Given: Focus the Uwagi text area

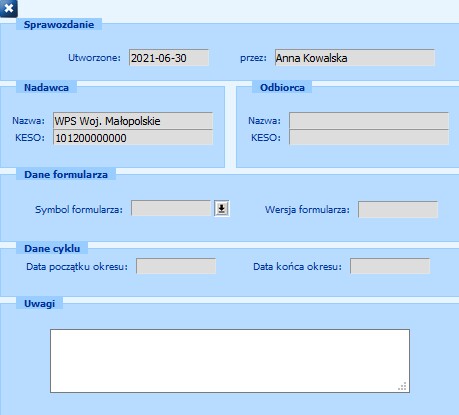Looking at the screenshot, I should [230, 361].
